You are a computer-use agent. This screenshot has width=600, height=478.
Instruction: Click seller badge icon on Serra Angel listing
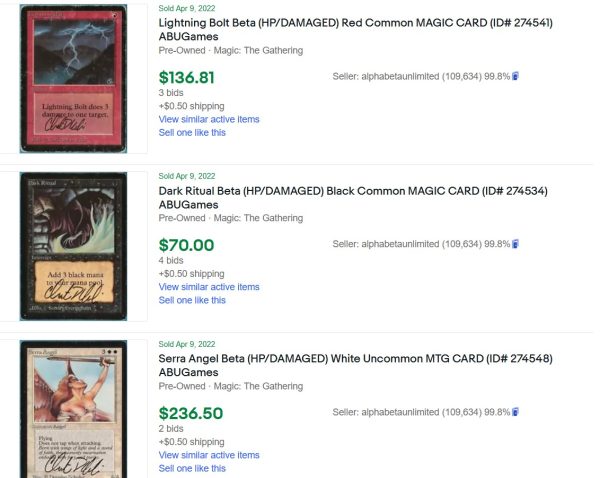click(x=516, y=412)
